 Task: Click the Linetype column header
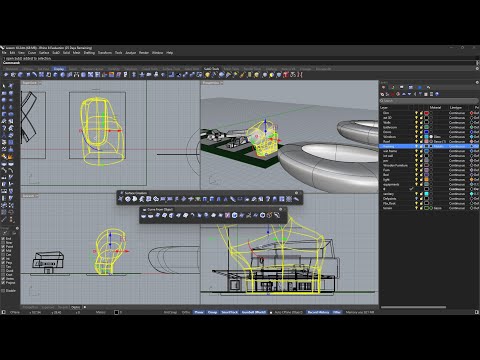(456, 108)
